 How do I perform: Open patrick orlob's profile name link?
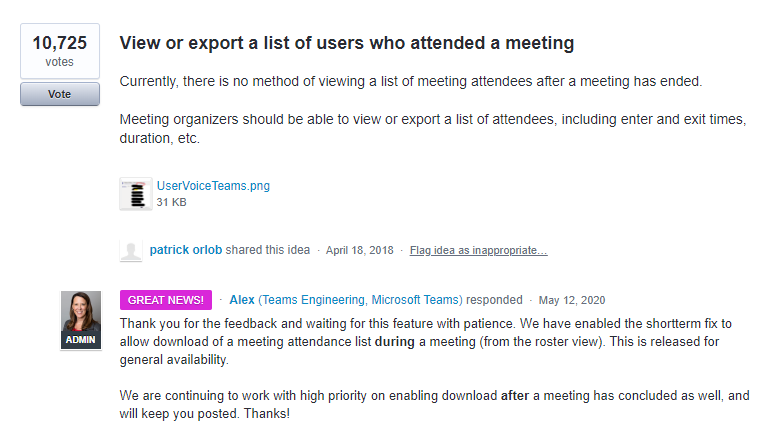(186, 250)
